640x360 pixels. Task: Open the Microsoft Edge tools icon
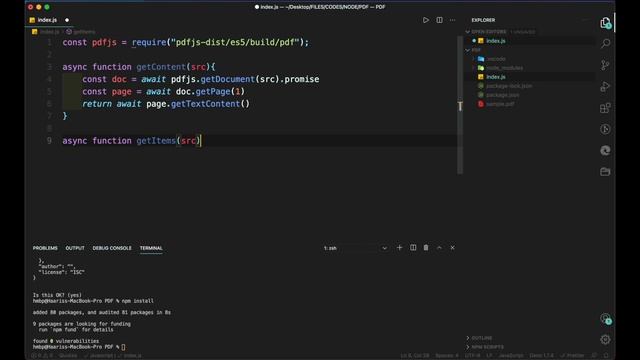[605, 151]
